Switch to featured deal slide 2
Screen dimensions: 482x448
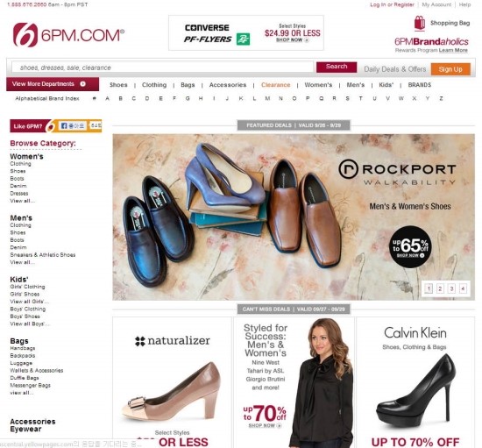[x=440, y=288]
